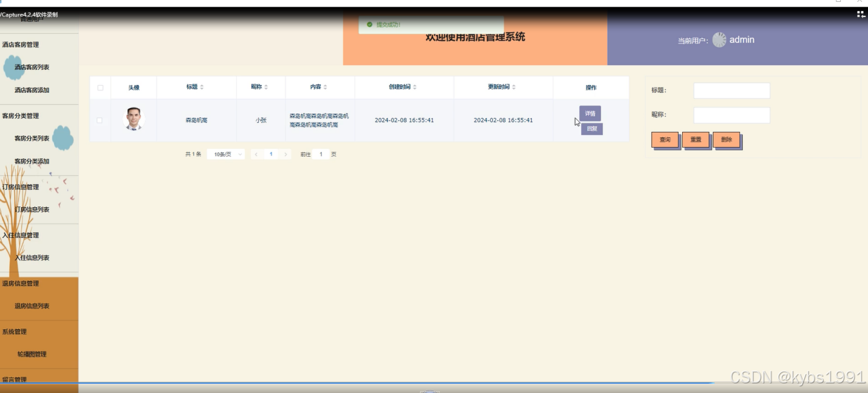Click the 头像 column header
Viewport: 868px width, 393px height.
coord(134,87)
